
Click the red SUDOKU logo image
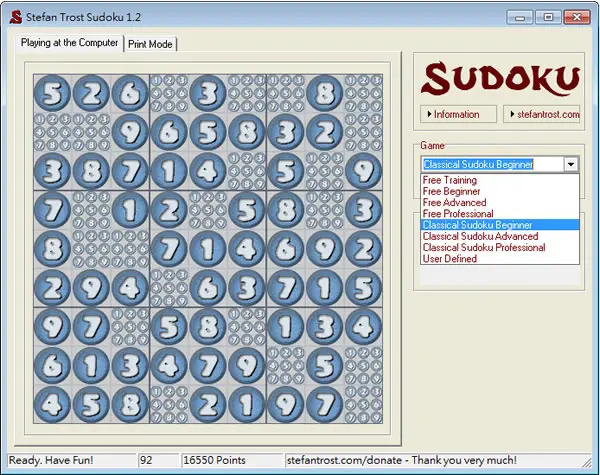(x=500, y=79)
